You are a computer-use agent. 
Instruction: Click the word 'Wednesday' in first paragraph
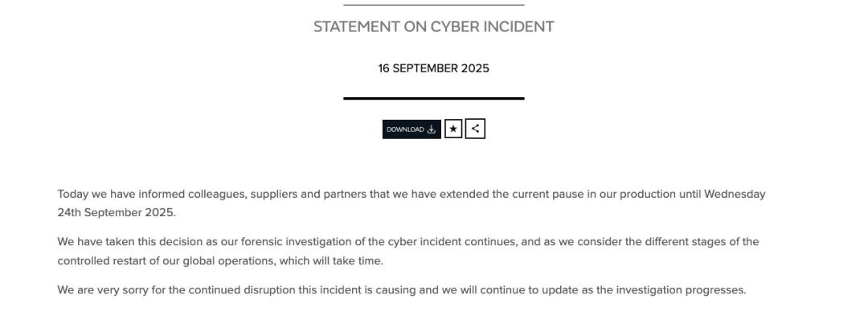coord(735,194)
